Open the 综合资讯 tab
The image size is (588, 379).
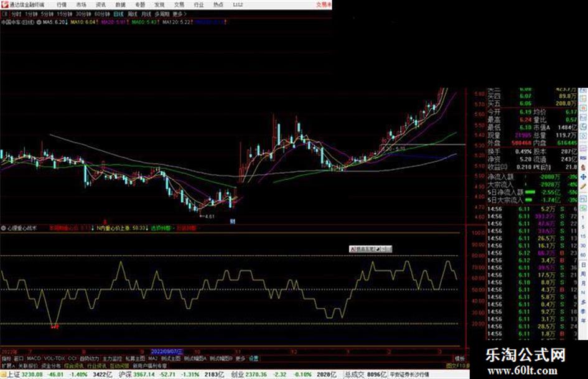tap(74, 365)
